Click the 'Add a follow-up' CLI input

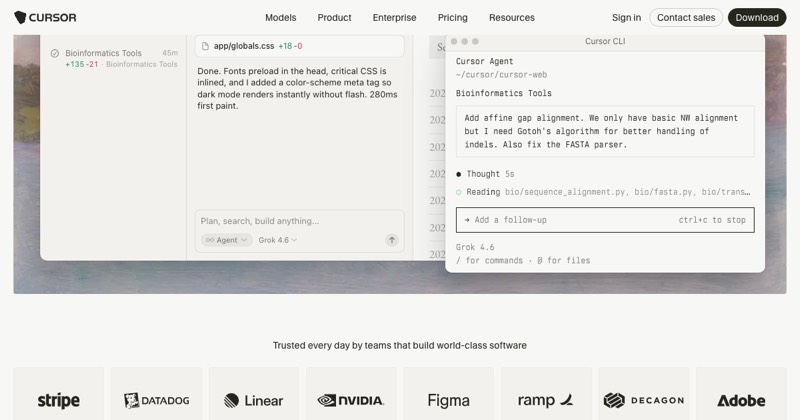tap(605, 220)
